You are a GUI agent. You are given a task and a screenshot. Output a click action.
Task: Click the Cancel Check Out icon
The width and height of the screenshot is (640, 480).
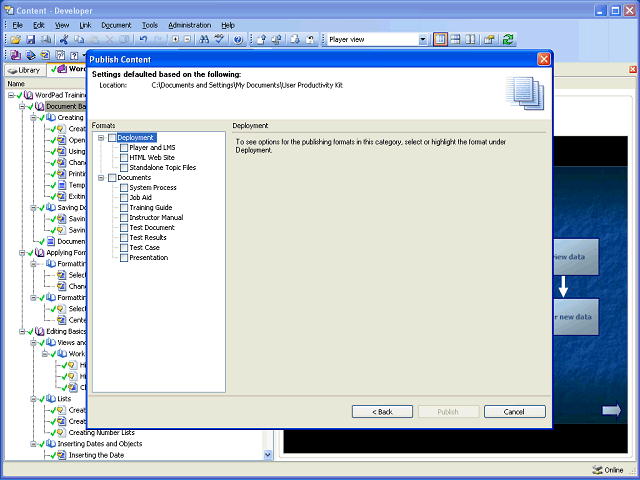[310, 40]
